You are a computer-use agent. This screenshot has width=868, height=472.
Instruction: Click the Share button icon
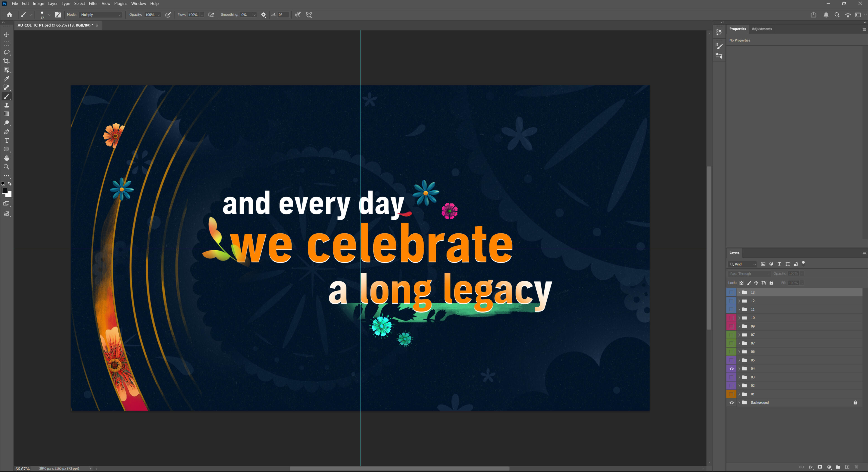click(x=813, y=15)
